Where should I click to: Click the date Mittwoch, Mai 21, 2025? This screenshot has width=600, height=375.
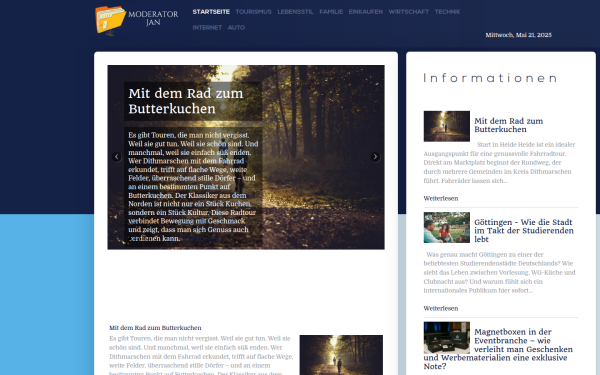pos(518,35)
